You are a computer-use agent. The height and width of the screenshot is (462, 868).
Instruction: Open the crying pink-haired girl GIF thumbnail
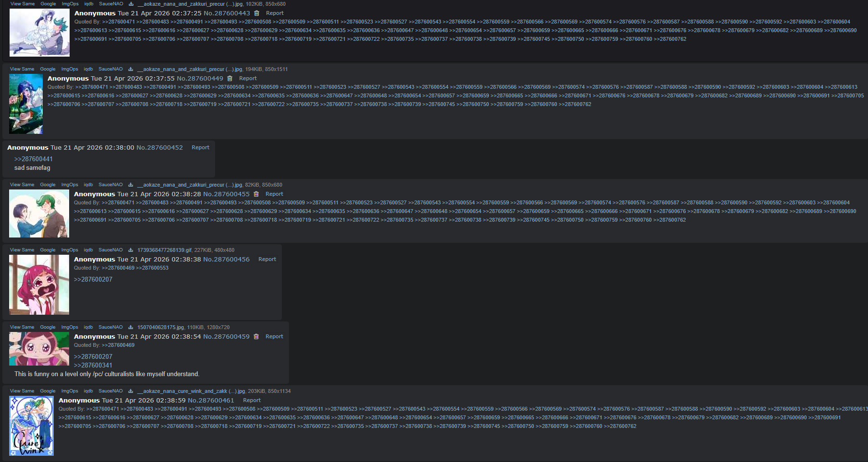(39, 284)
